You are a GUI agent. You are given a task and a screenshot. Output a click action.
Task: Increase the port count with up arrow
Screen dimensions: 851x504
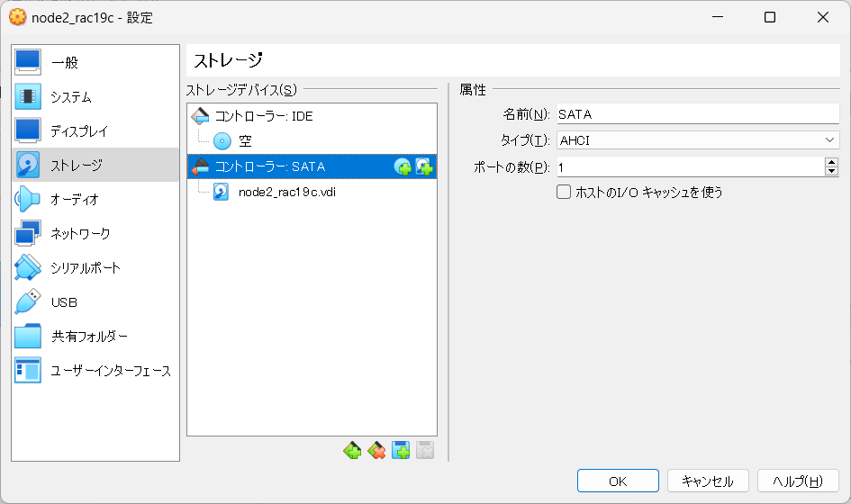pos(831,162)
